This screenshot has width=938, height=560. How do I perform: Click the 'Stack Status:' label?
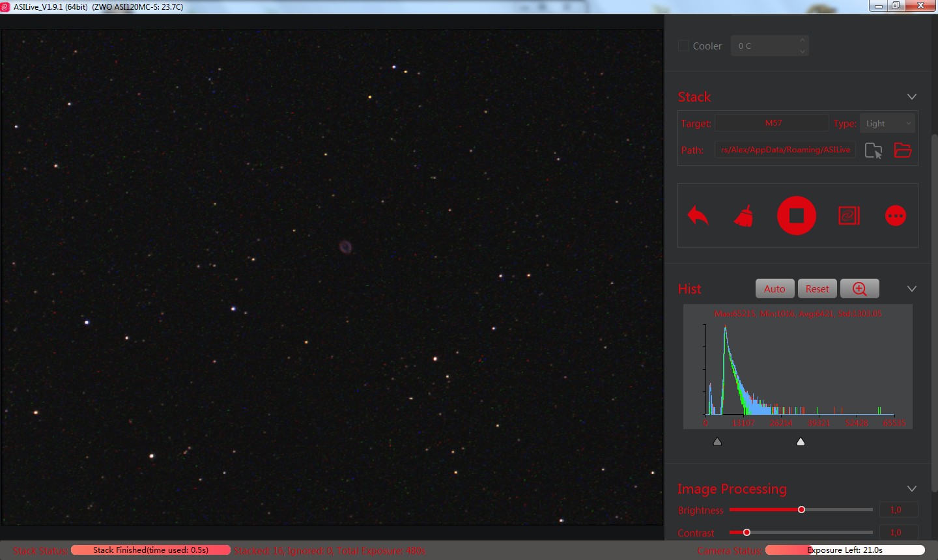[x=40, y=551]
